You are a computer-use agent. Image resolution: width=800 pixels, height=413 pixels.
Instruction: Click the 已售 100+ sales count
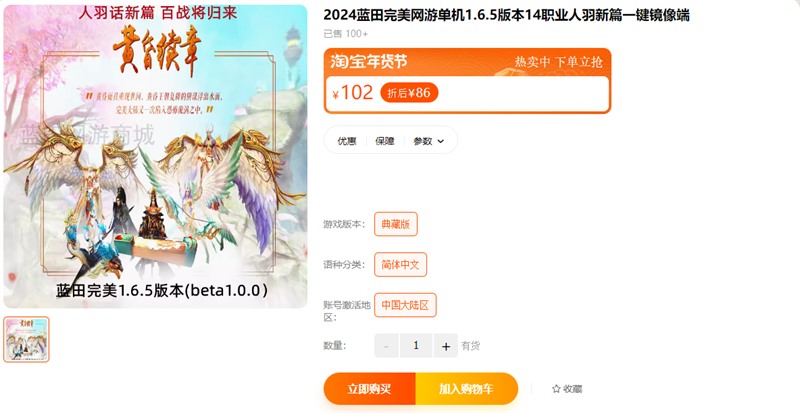point(345,34)
